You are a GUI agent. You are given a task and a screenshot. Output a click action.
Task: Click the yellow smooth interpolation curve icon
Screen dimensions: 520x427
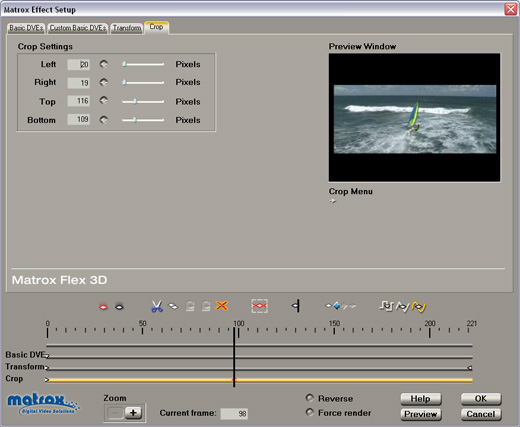tap(419, 306)
